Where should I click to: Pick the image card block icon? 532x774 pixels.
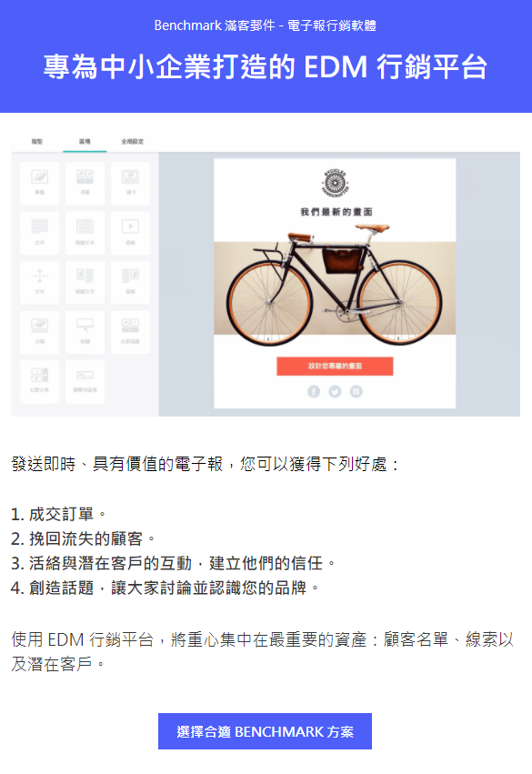click(130, 182)
